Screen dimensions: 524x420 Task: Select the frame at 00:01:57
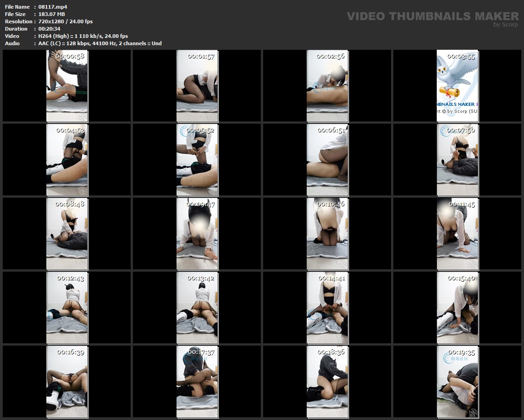pyautogui.click(x=197, y=86)
